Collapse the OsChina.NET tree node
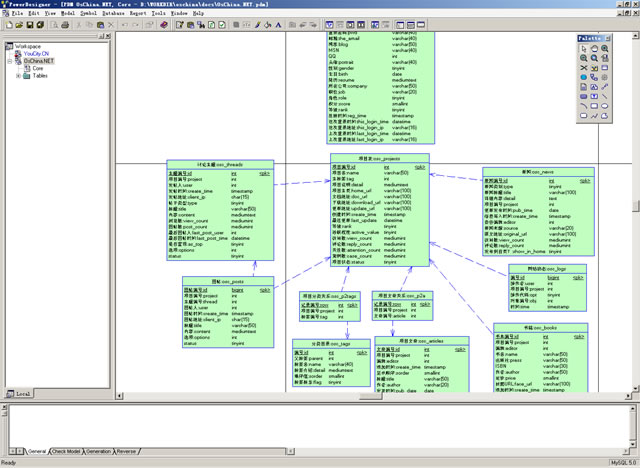640x468 pixels. [x=10, y=61]
